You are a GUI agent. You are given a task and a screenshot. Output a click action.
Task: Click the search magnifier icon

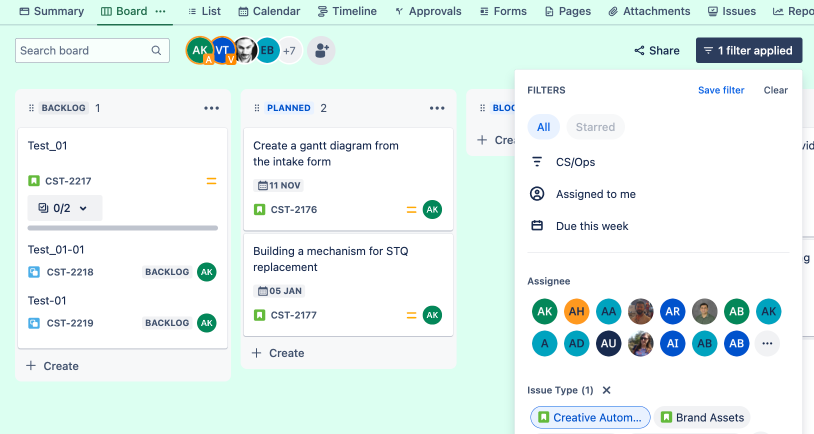tap(156, 50)
